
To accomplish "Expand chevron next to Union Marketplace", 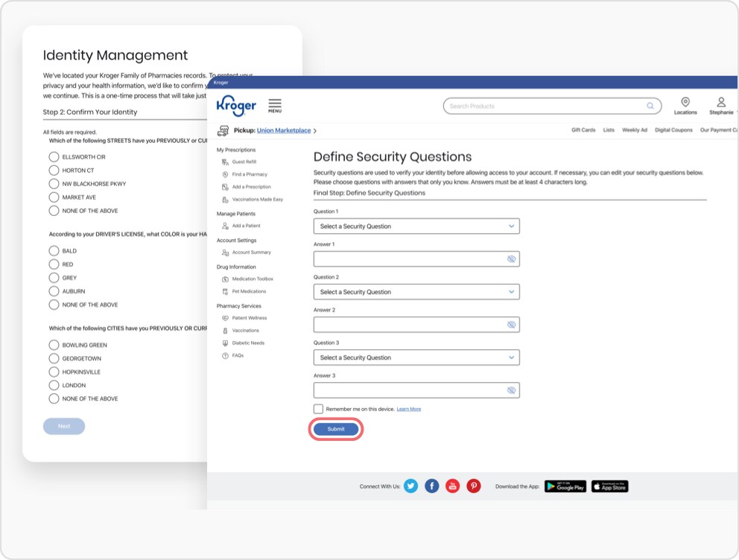I will (315, 131).
